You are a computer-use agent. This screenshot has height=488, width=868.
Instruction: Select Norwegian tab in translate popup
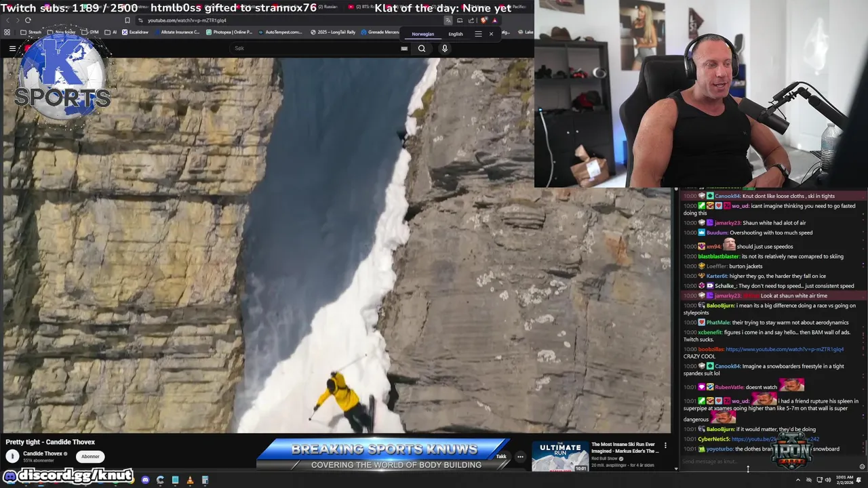pos(423,34)
